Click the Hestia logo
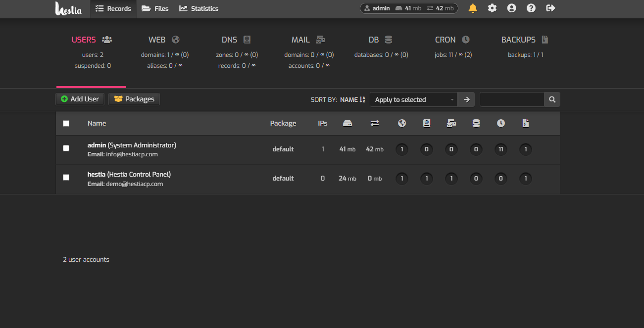The height and width of the screenshot is (328, 644). pyautogui.click(x=68, y=8)
